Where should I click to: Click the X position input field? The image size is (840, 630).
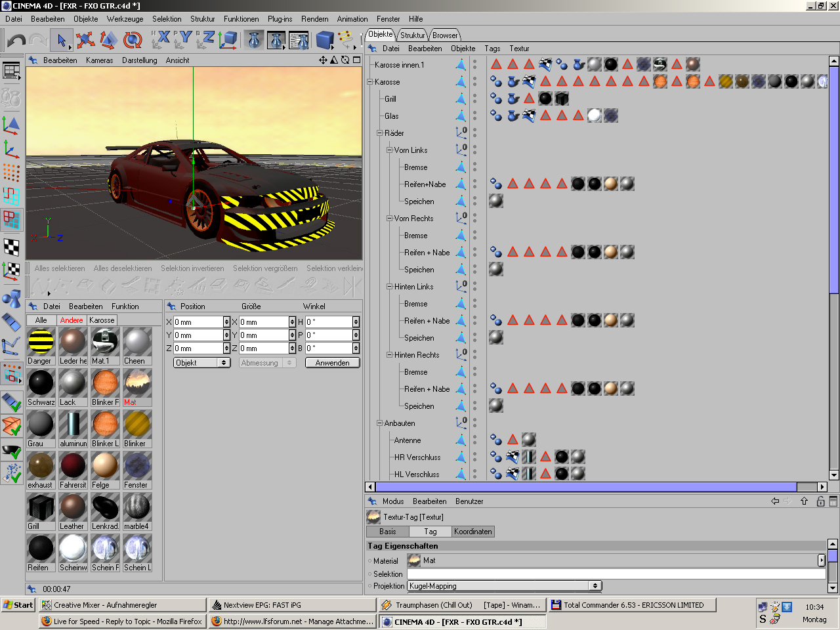198,322
